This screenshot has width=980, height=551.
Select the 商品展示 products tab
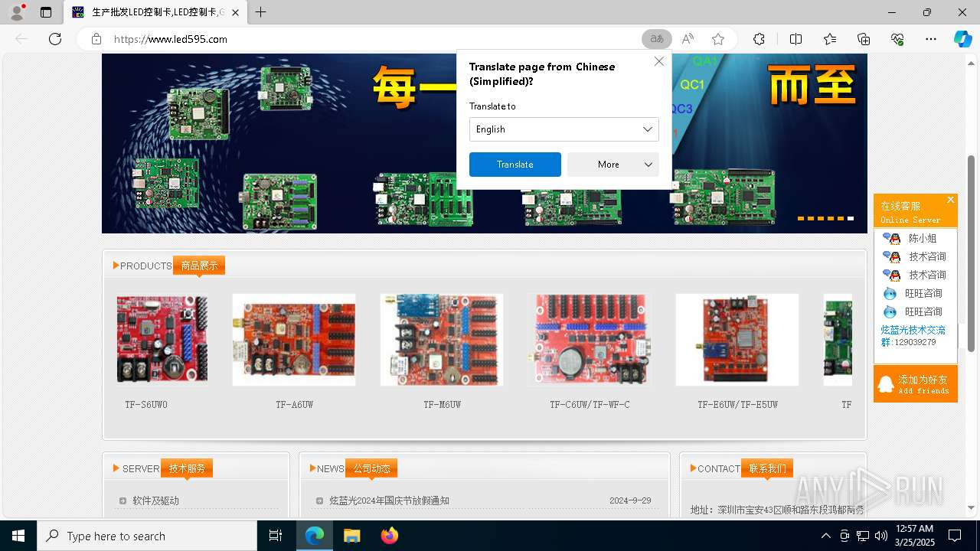tap(199, 266)
